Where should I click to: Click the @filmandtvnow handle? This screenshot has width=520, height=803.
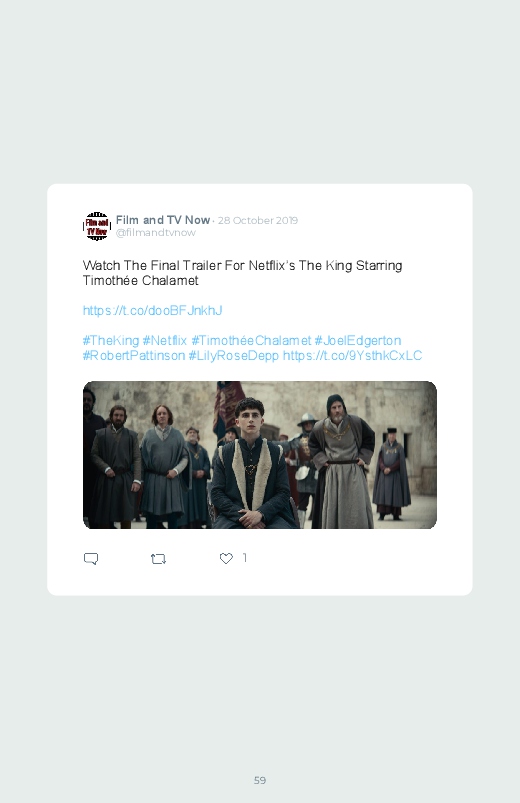(x=156, y=233)
